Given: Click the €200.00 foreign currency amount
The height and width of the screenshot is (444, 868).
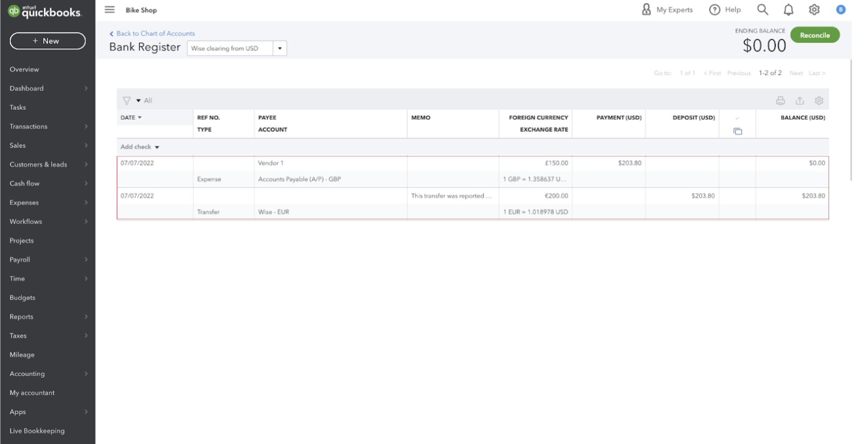Looking at the screenshot, I should [x=556, y=196].
